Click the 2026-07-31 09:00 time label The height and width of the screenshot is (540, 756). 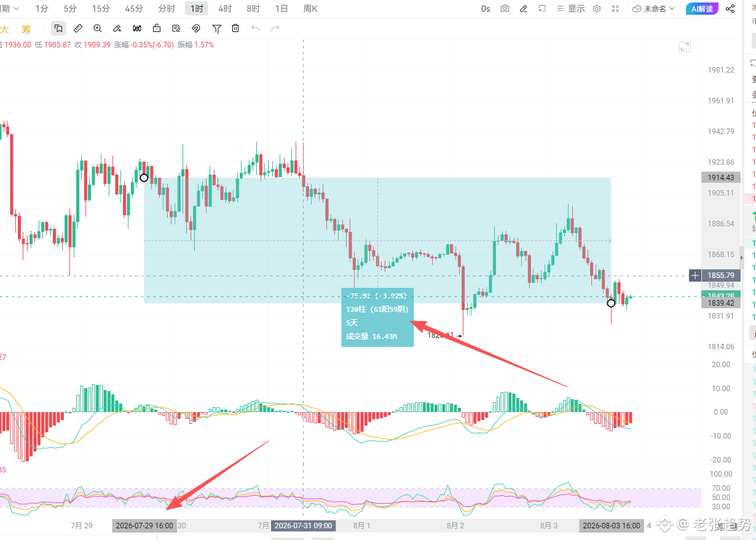(303, 526)
